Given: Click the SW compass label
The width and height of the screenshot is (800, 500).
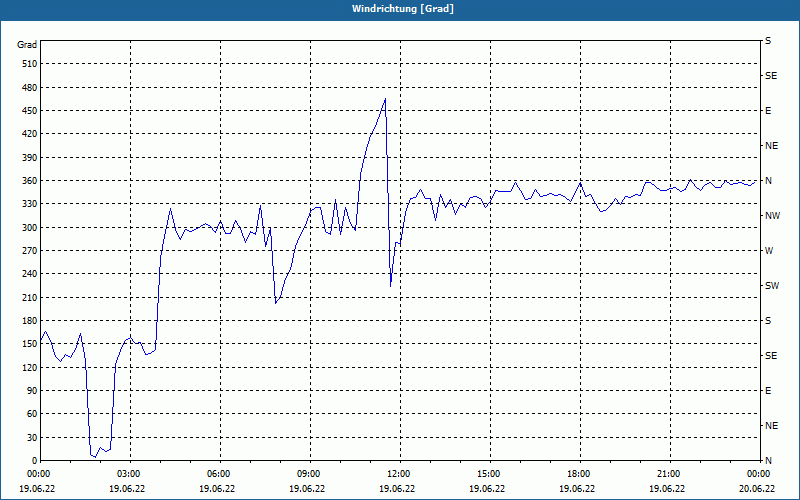Looking at the screenshot, I should pyautogui.click(x=772, y=286).
